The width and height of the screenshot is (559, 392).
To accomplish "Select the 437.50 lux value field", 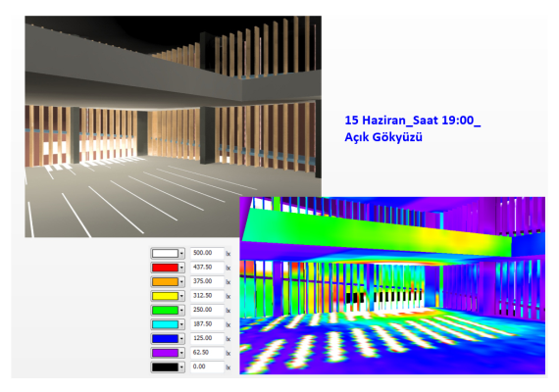I will 207,268.
